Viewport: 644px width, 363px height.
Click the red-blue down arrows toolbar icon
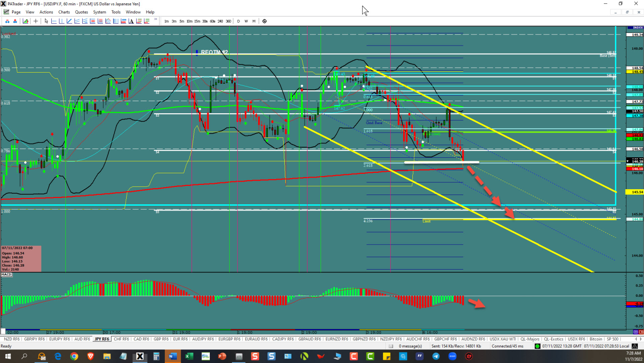click(7, 21)
